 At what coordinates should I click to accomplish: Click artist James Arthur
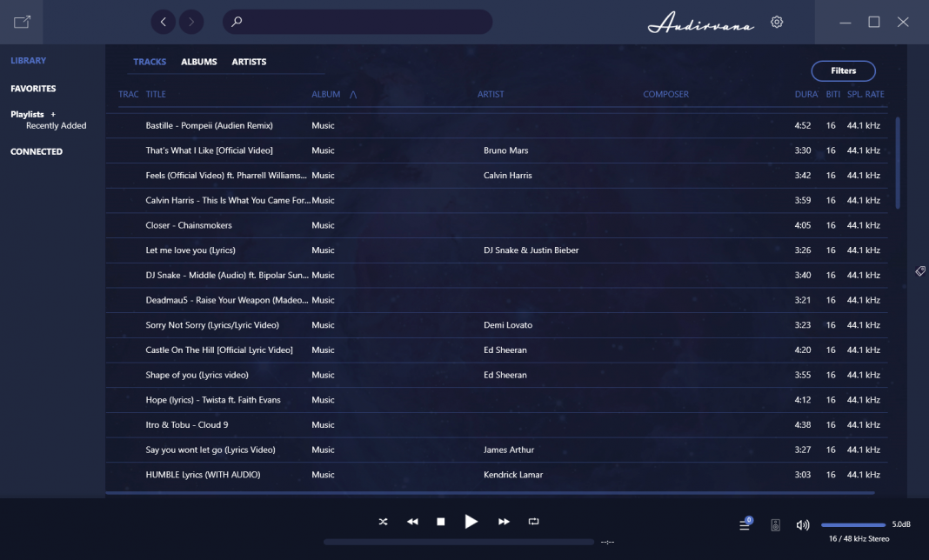pyautogui.click(x=508, y=450)
